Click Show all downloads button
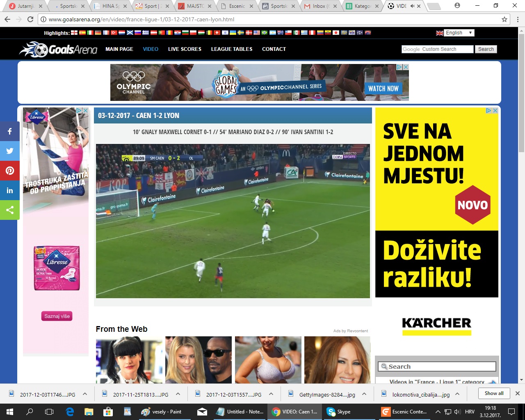Image resolution: width=525 pixels, height=420 pixels. [x=494, y=393]
